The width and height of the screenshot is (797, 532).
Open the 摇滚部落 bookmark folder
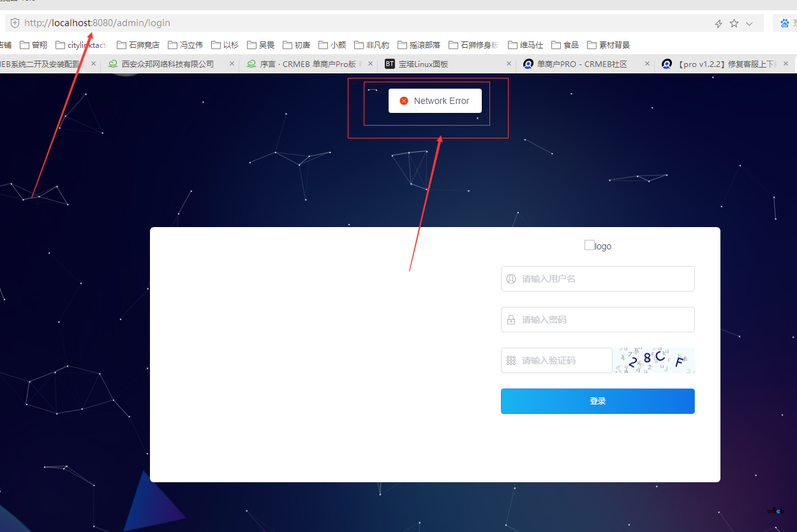[x=419, y=45]
